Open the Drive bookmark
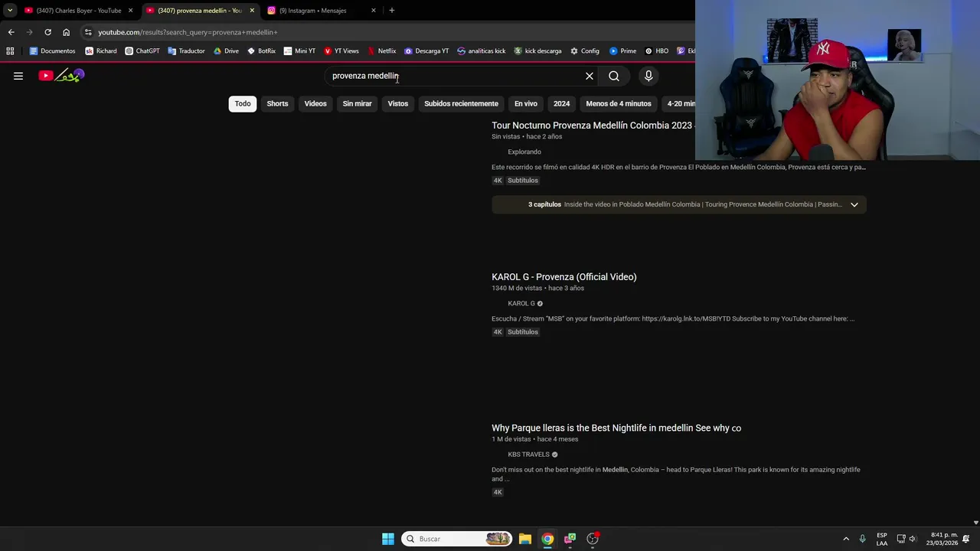980x551 pixels. [x=226, y=51]
